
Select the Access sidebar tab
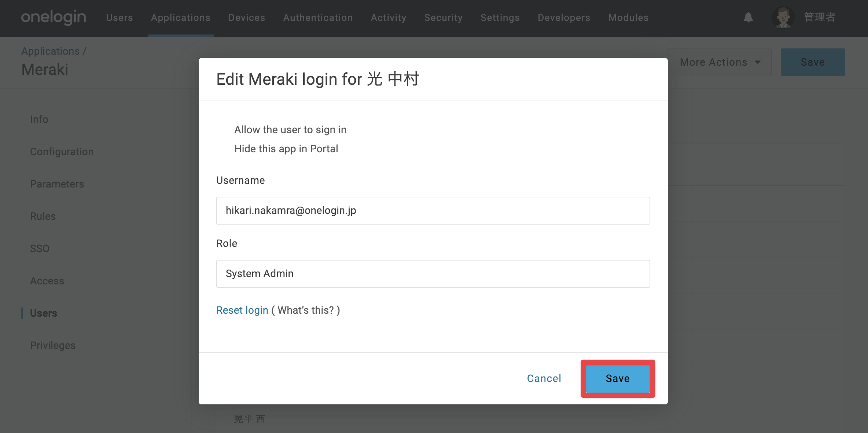(x=47, y=281)
